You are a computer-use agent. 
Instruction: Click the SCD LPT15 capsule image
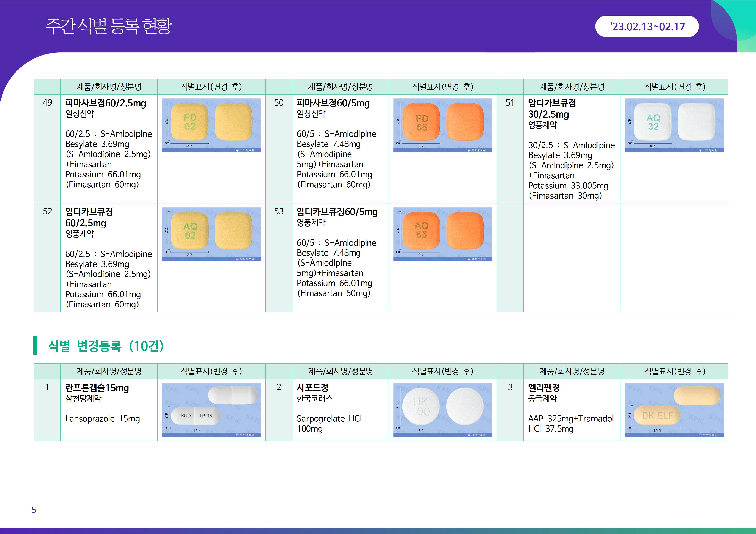(211, 410)
